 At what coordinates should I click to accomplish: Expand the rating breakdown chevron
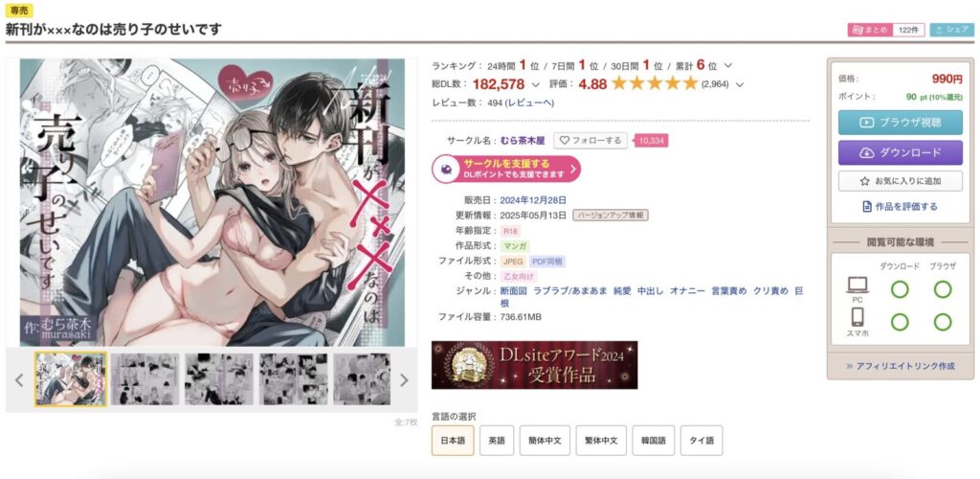740,84
